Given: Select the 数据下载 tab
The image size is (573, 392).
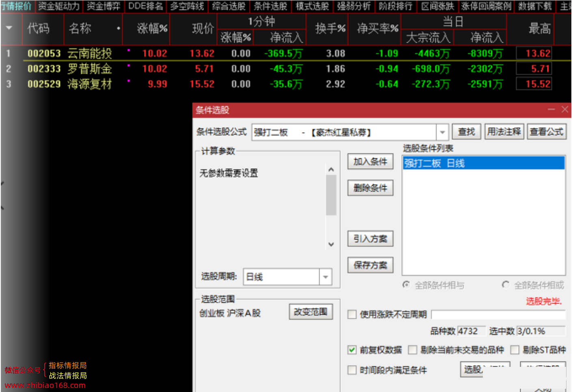Looking at the screenshot, I should (x=535, y=6).
